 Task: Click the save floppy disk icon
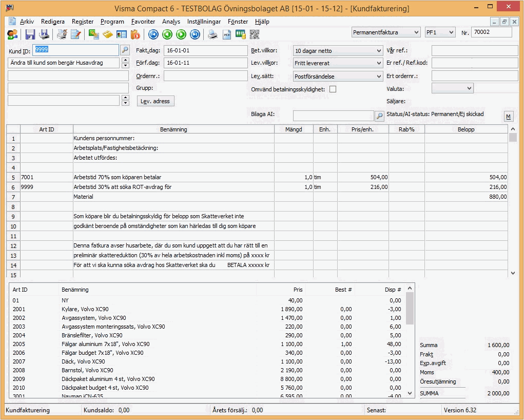(x=30, y=34)
